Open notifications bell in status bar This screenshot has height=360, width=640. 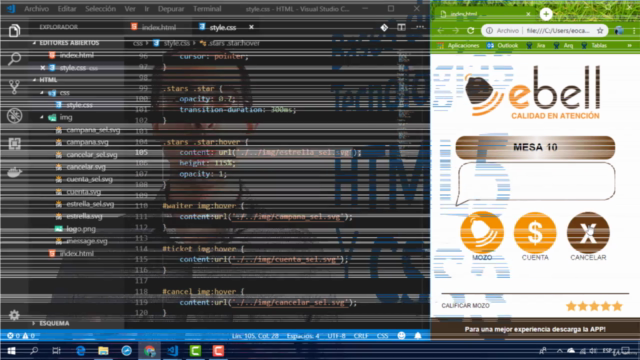tap(418, 336)
